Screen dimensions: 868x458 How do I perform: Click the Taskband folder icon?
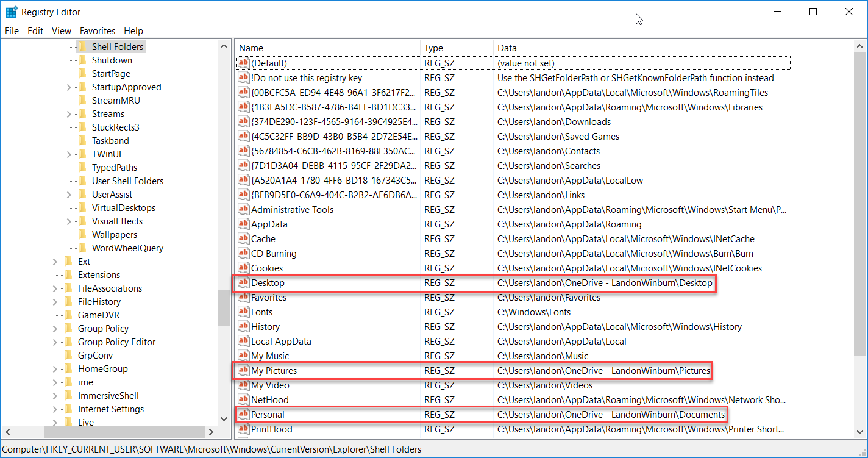(x=82, y=140)
